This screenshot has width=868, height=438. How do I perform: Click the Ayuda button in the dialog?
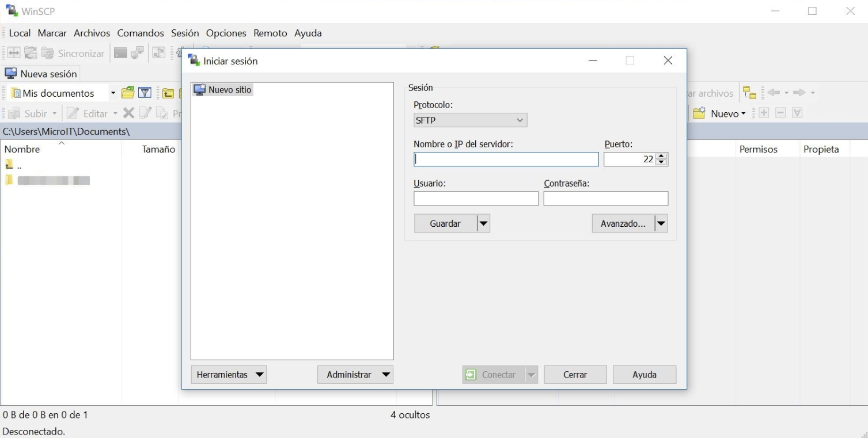(645, 375)
